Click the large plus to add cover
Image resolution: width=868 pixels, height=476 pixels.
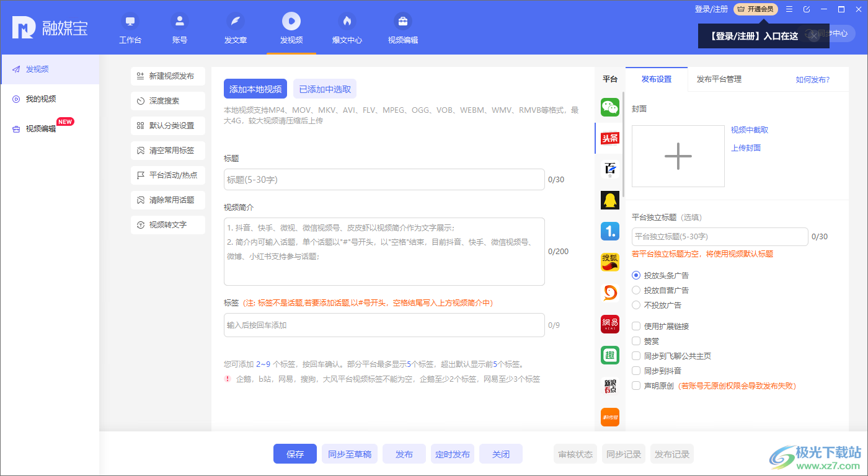click(x=678, y=156)
